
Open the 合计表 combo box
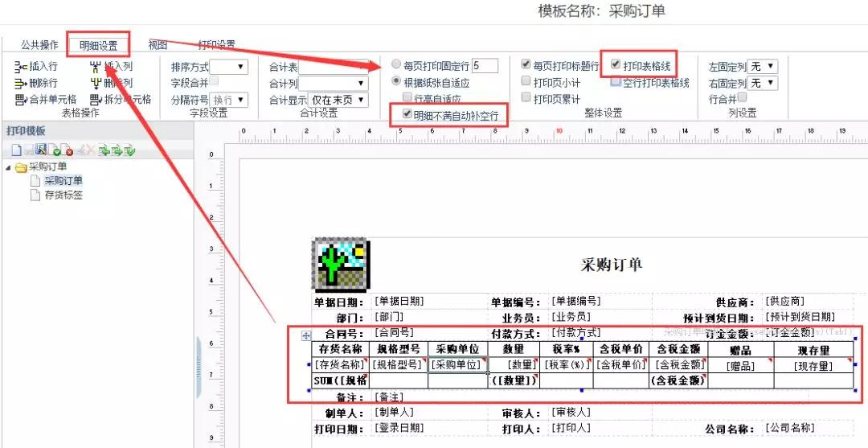tap(334, 67)
